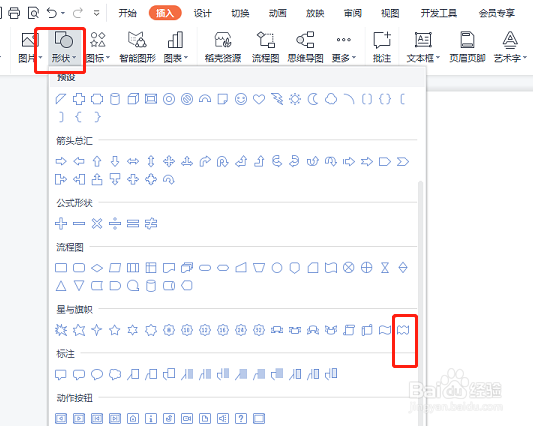This screenshot has width=533, height=426.
Task: Open the quick access toolbar customize arrow
Action: pyautogui.click(x=97, y=13)
